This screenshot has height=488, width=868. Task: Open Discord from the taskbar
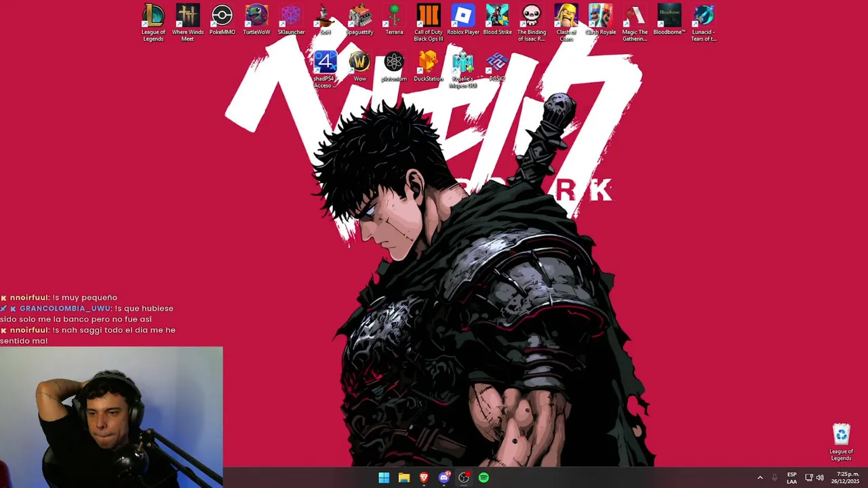pos(444,478)
